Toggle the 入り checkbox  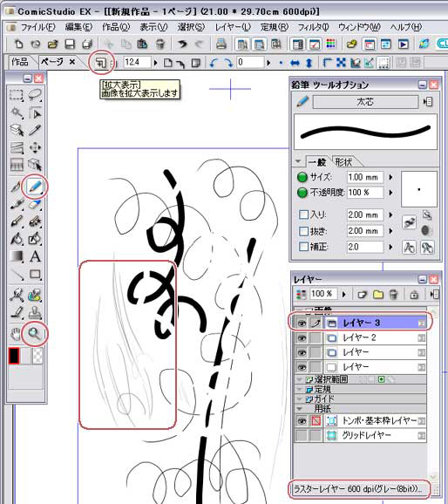tap(303, 215)
